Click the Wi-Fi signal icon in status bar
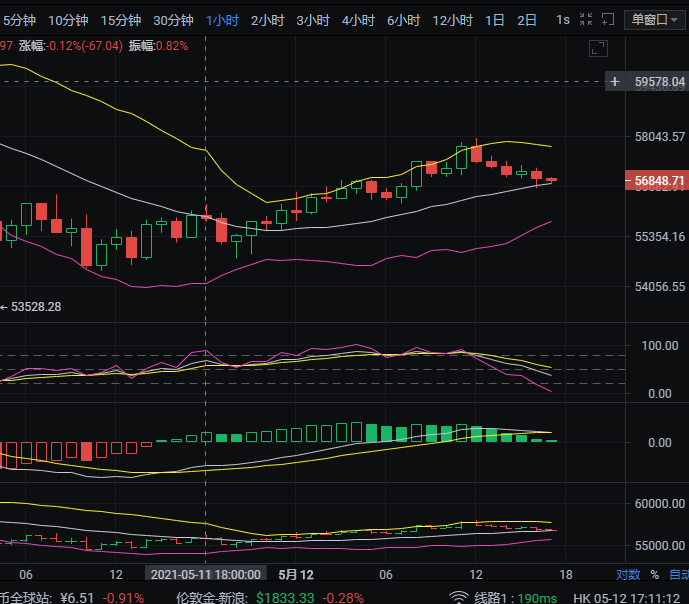689x604 pixels. 459,597
